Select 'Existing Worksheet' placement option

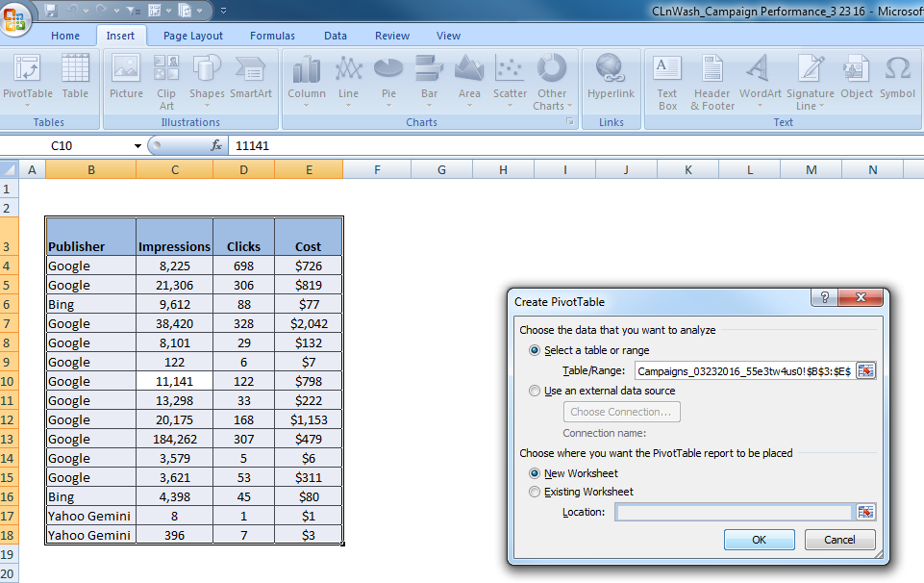coord(535,492)
